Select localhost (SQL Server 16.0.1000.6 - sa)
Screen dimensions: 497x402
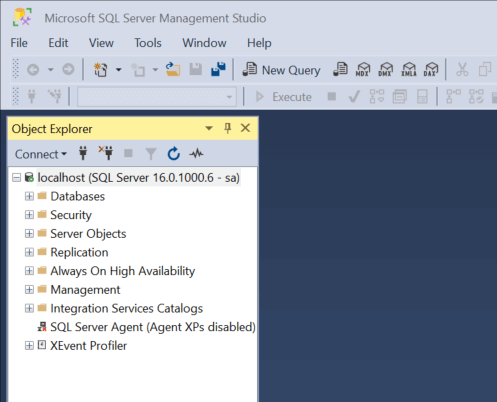(x=139, y=178)
